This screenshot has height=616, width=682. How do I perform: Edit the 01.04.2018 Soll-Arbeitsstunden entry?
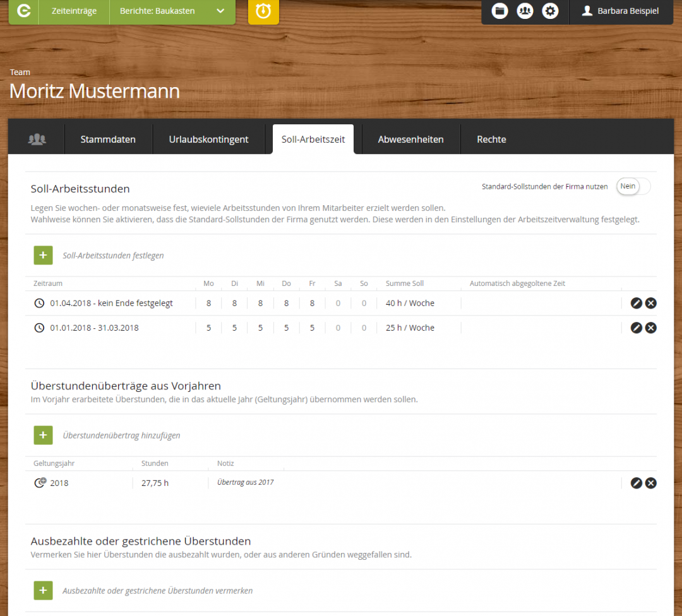(636, 303)
